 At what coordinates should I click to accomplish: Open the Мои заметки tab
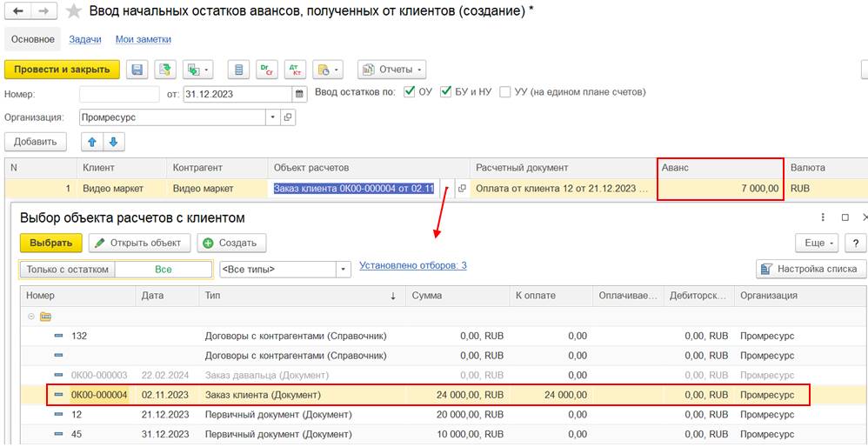tap(144, 39)
